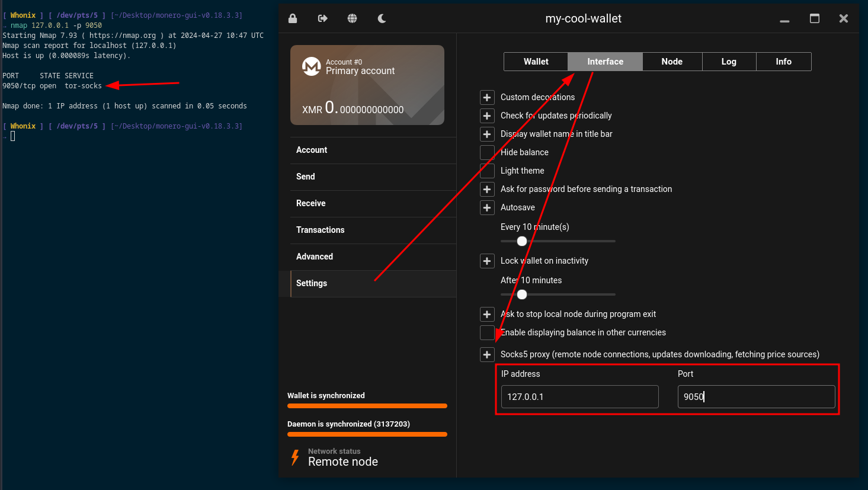Open language globe icon
868x490 pixels.
[353, 18]
